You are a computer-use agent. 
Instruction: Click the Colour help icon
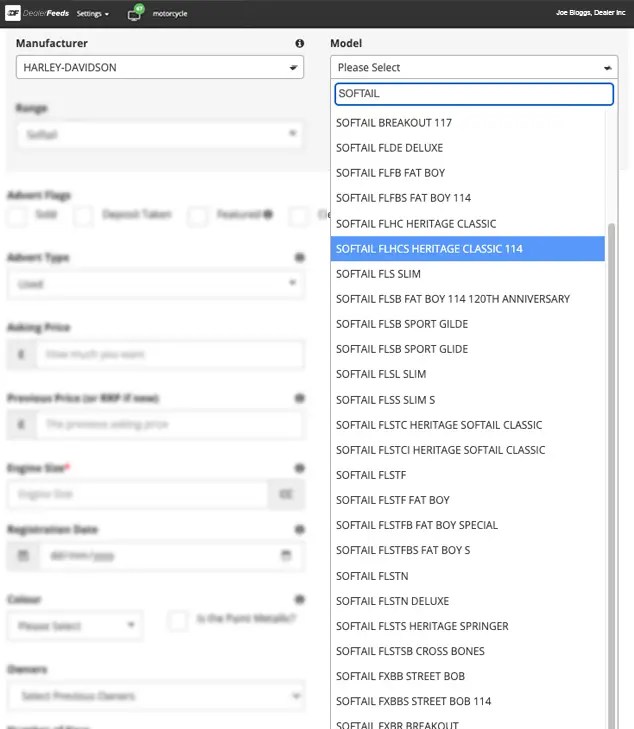pos(299,600)
